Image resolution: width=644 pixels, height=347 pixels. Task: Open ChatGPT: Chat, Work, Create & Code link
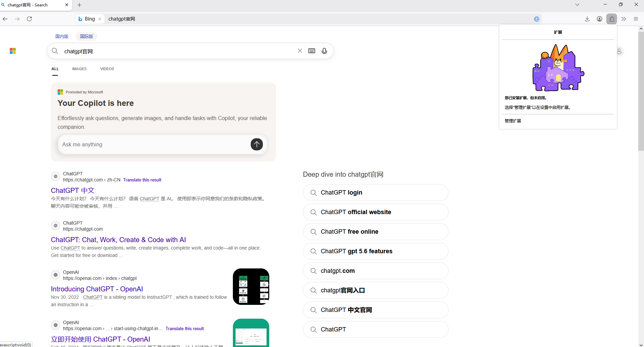click(x=118, y=240)
